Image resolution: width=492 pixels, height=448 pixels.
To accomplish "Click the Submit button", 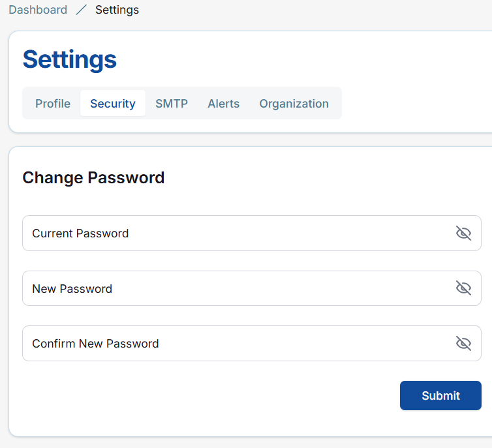I will pyautogui.click(x=440, y=396).
